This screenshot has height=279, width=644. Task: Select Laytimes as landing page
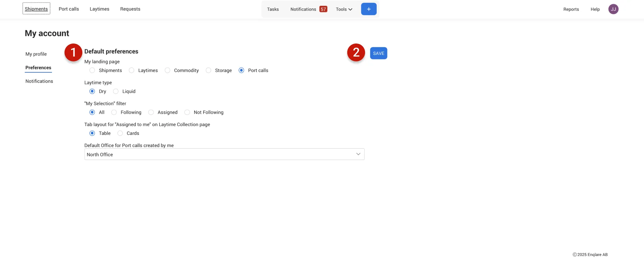pos(131,70)
